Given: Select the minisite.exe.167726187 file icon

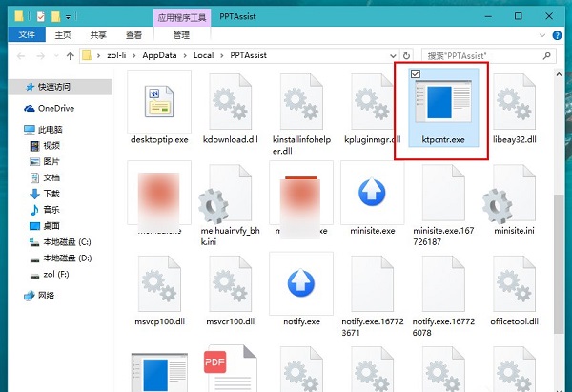Looking at the screenshot, I should [443, 193].
